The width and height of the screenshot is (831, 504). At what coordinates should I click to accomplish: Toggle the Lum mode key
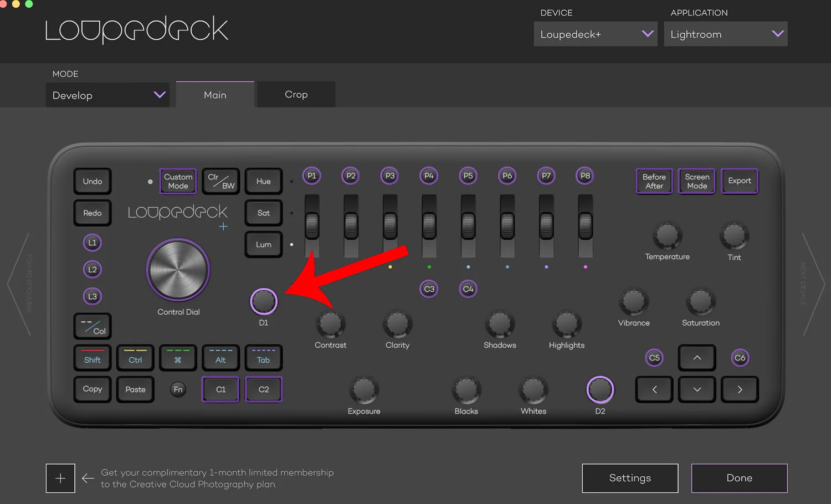pyautogui.click(x=264, y=244)
